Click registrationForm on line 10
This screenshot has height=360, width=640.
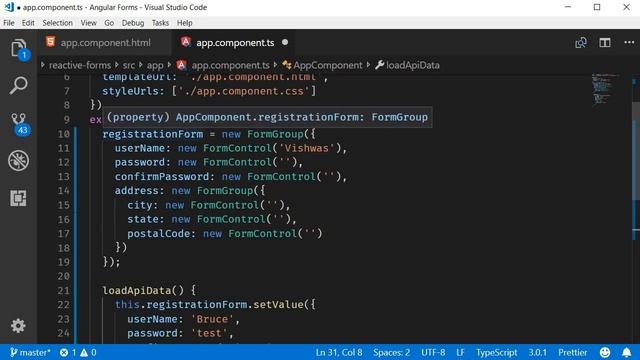tap(152, 134)
